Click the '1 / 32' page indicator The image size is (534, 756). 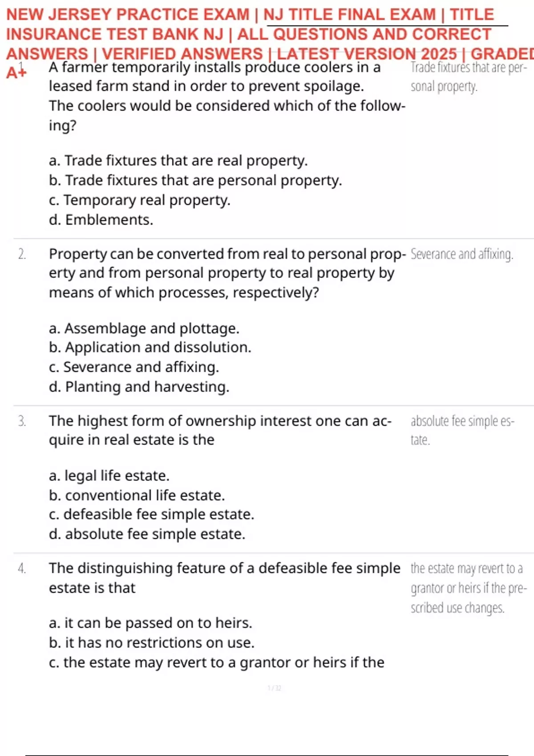[x=274, y=688]
